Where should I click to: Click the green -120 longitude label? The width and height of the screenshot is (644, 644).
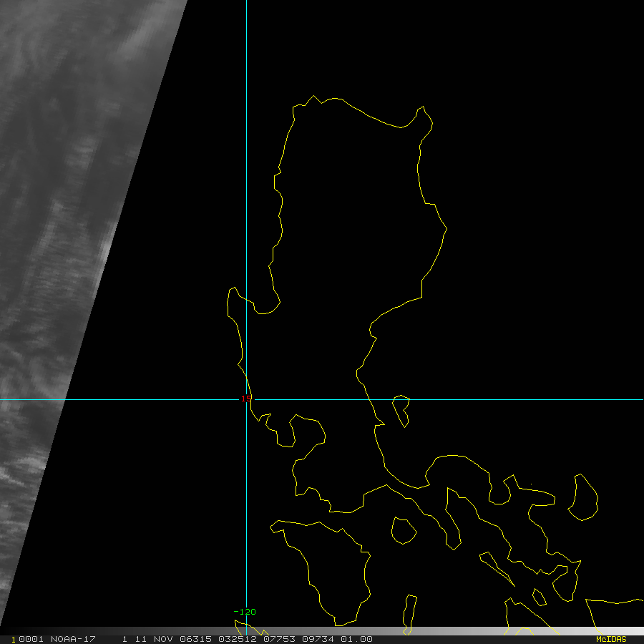point(245,612)
